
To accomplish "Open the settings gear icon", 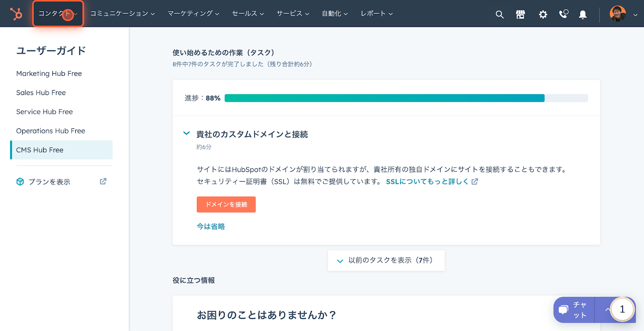I will point(543,14).
